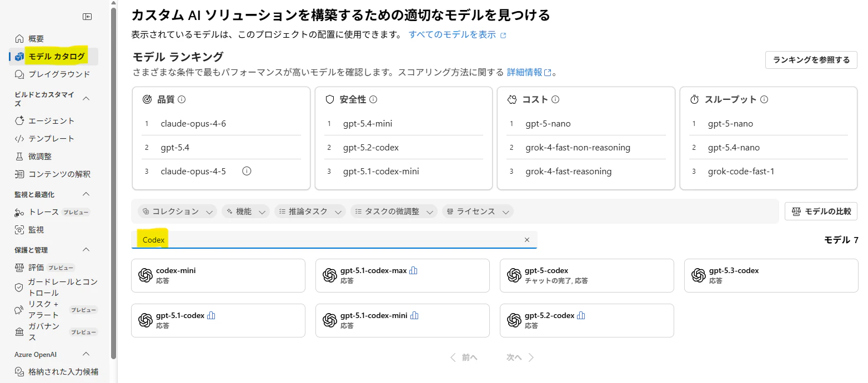Click the info icon next to 安全性
868x383 pixels.
pos(373,99)
